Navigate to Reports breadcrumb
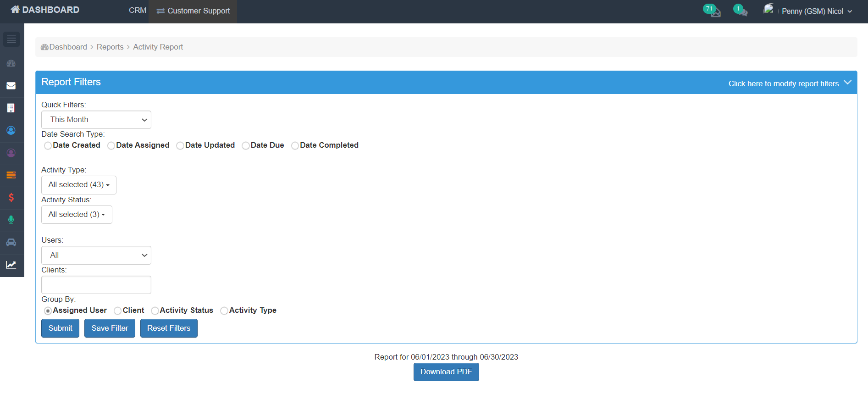This screenshot has width=868, height=394. coord(110,47)
